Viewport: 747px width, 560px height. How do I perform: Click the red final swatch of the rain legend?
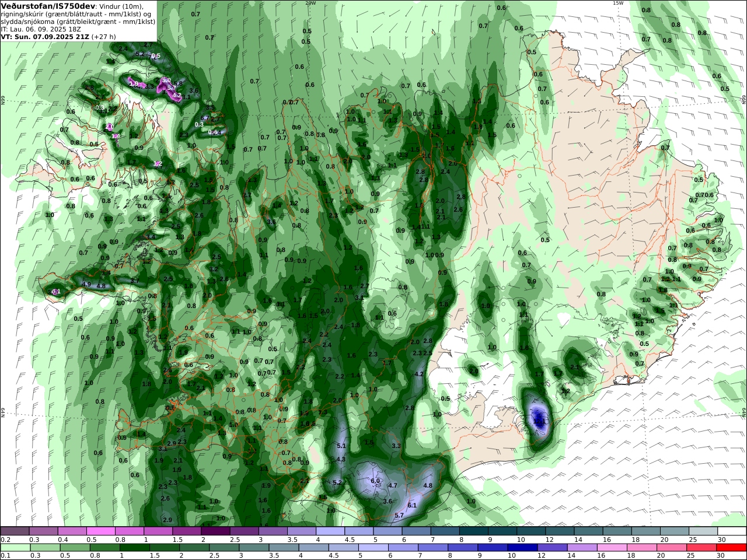click(732, 548)
